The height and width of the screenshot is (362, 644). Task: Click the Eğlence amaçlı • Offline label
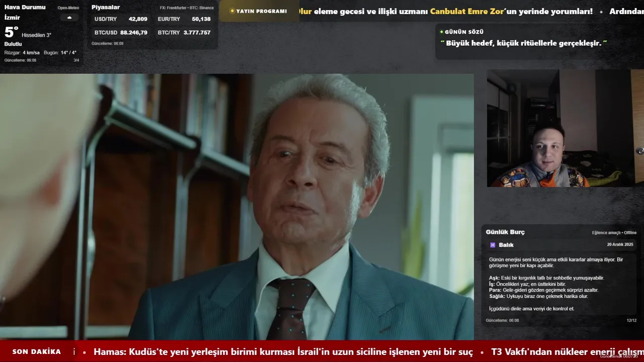point(614,233)
